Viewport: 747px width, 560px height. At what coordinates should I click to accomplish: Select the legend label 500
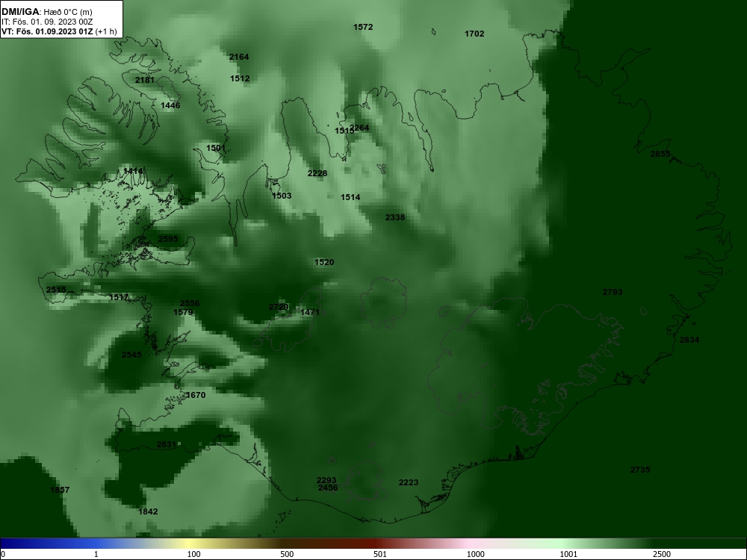point(287,554)
